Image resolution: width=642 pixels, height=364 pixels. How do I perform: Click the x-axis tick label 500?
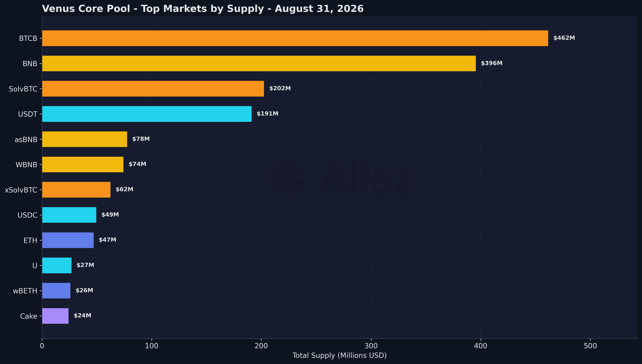(590, 346)
